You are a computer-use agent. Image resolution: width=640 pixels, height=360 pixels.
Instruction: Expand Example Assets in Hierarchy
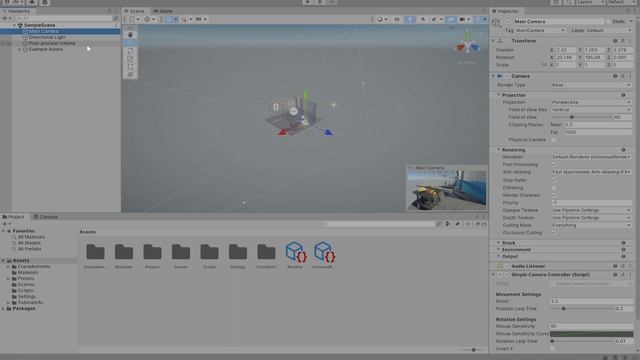point(19,49)
